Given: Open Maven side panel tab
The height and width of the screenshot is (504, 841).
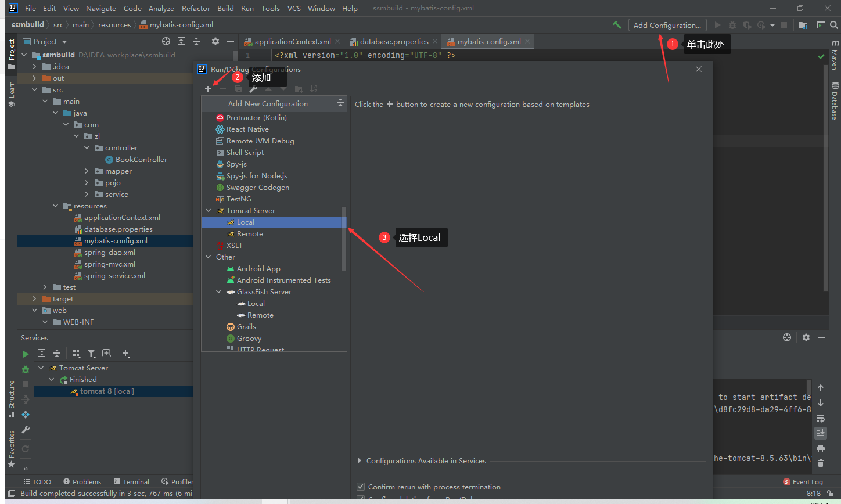Looking at the screenshot, I should click(835, 55).
